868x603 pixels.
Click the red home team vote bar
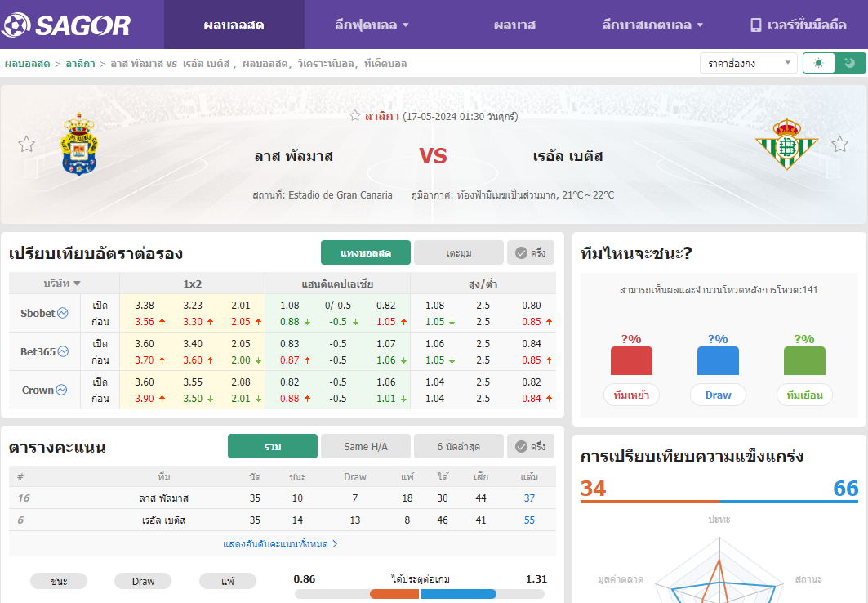[x=632, y=361]
